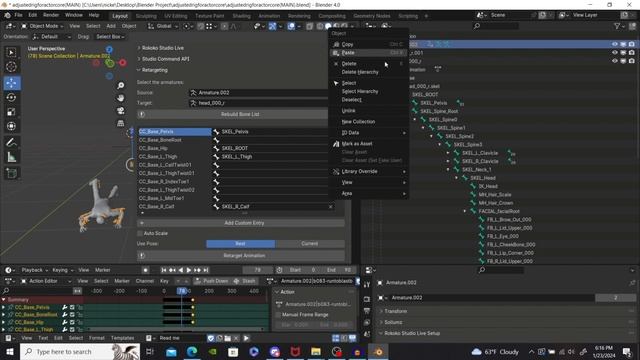Select the Select Box tool icon
The width and height of the screenshot is (640, 360).
coord(11,52)
